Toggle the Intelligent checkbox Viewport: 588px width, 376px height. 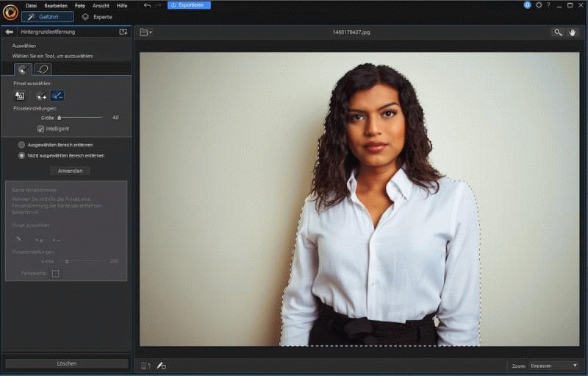pyautogui.click(x=41, y=129)
